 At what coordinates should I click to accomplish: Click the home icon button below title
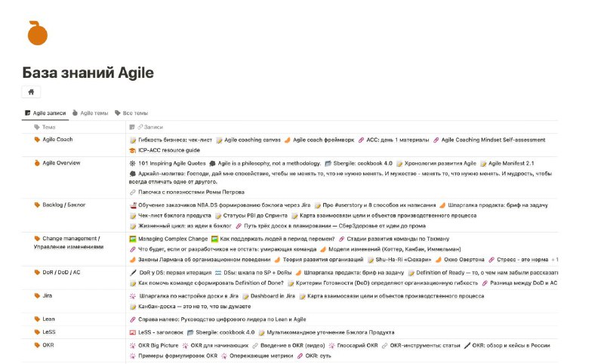(x=31, y=91)
